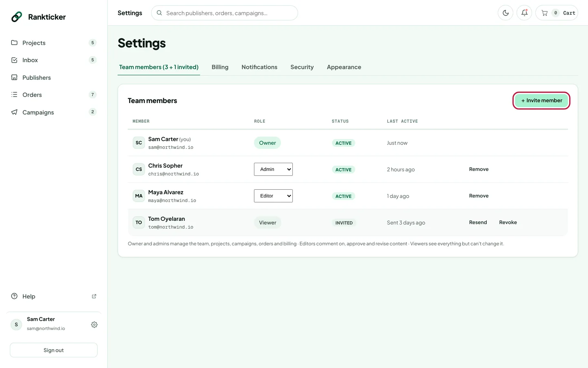Focus the search publishers, orders, campaigns field
The height and width of the screenshot is (368, 588).
pos(225,13)
